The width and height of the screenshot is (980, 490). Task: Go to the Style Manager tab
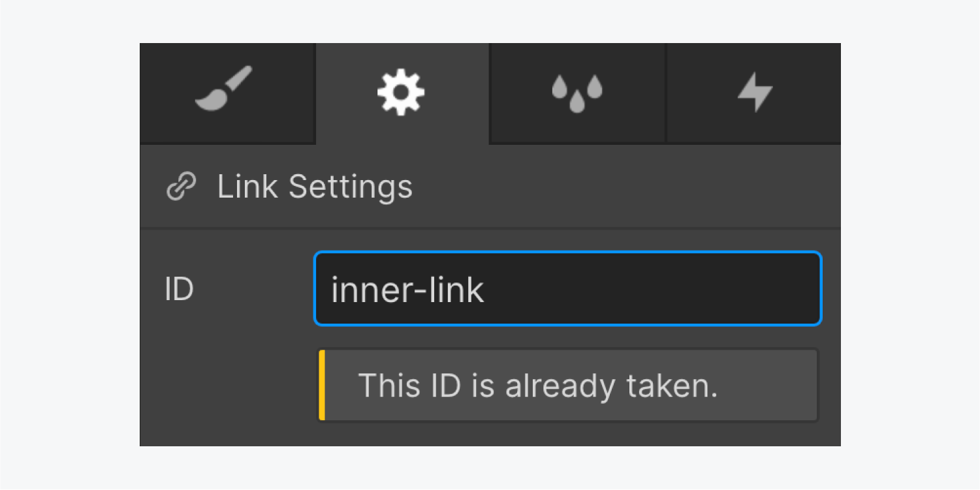(577, 93)
